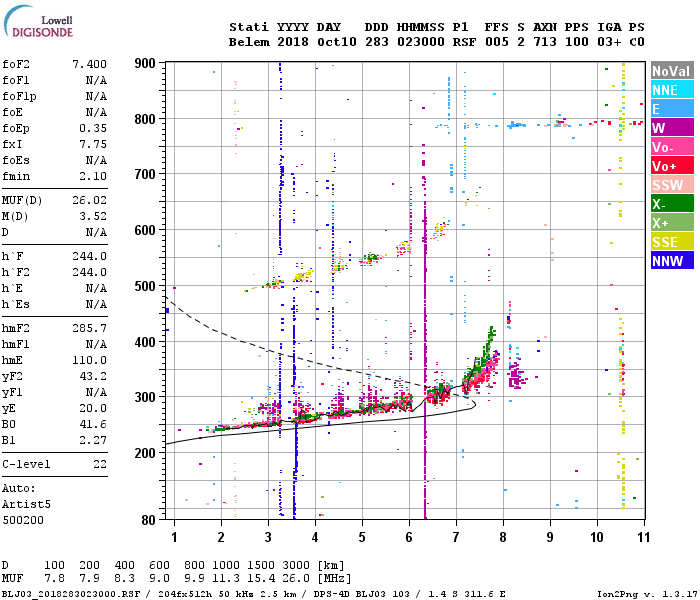
Task: Click the MUF(D) value 26.02
Action: 89,200
